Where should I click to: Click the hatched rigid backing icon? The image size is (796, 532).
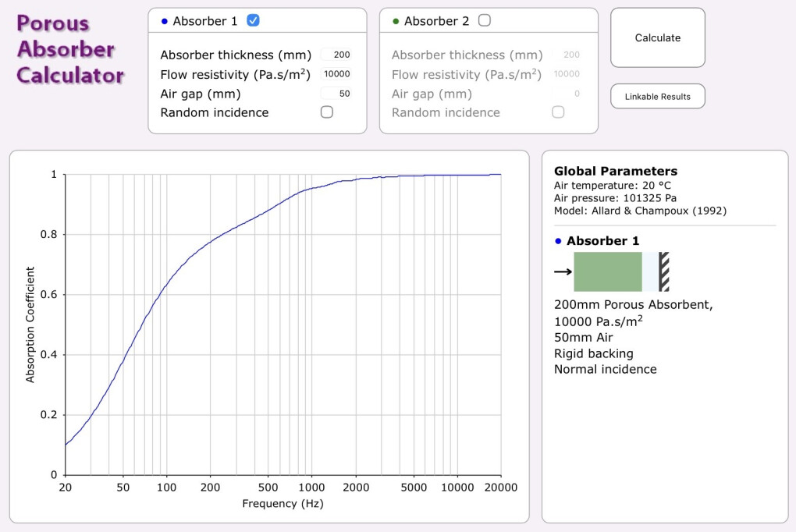click(x=664, y=271)
